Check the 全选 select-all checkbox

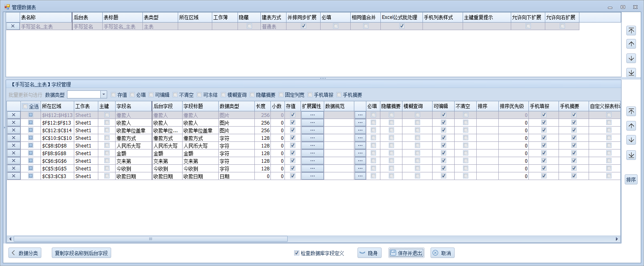[25, 106]
